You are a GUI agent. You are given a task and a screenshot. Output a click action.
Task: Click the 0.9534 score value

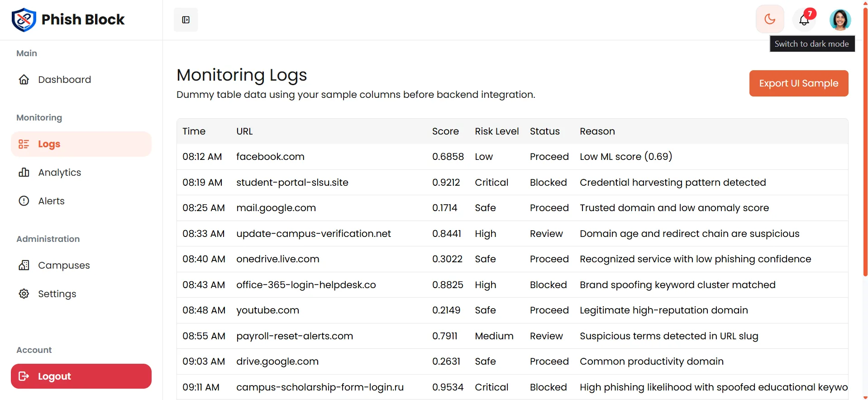pos(448,387)
